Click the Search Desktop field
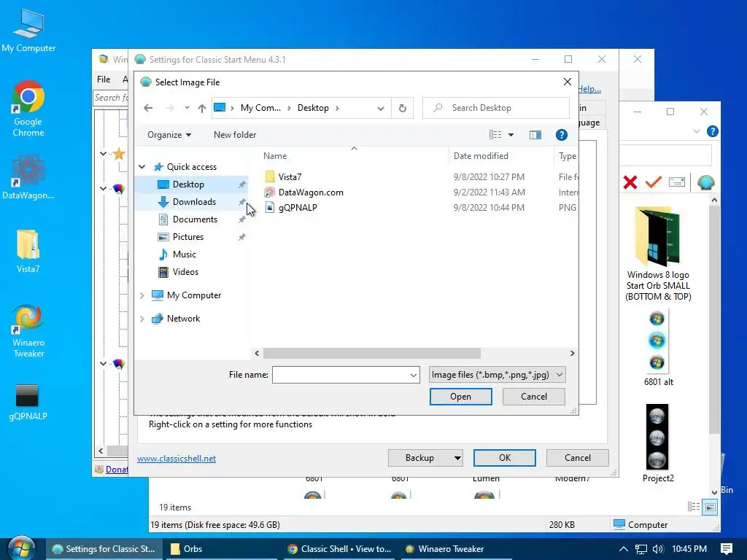The height and width of the screenshot is (560, 747). pos(496,108)
